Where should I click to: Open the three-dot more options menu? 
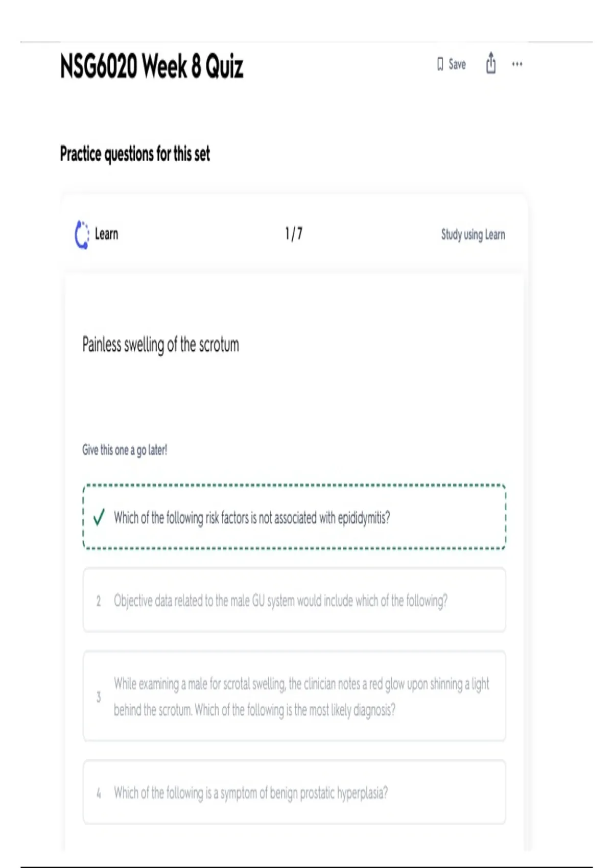[x=517, y=64]
